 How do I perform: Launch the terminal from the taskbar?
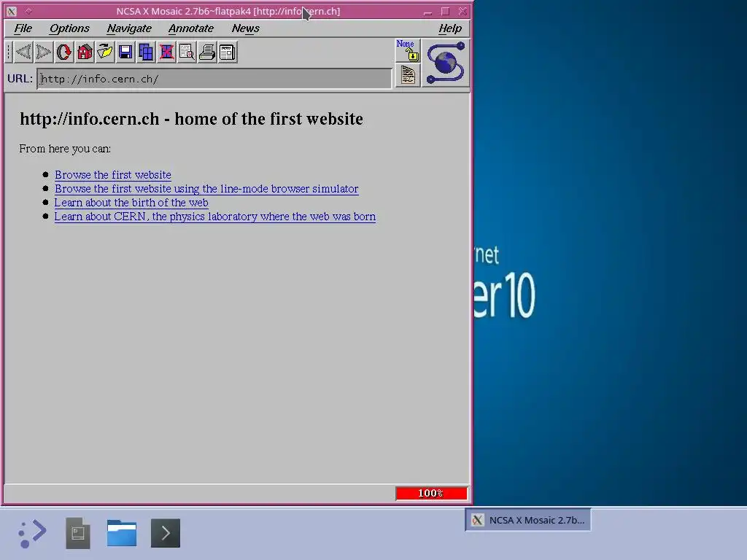[166, 533]
